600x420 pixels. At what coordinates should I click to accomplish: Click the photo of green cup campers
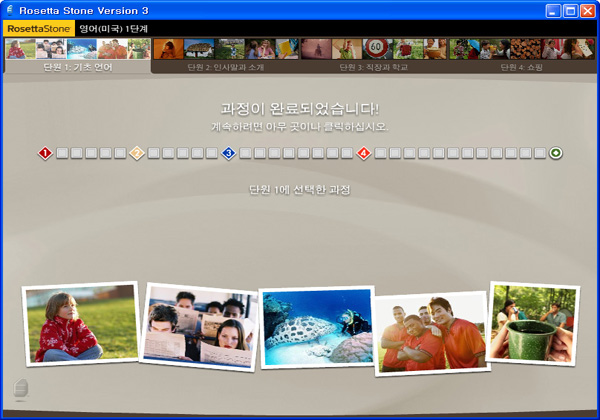pos(533,323)
